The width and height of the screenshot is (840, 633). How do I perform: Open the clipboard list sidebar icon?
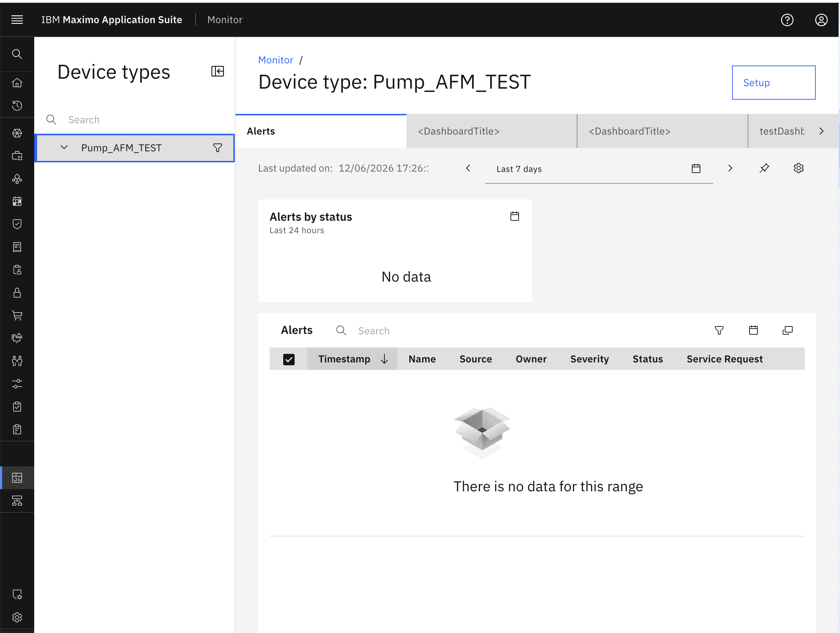[17, 430]
